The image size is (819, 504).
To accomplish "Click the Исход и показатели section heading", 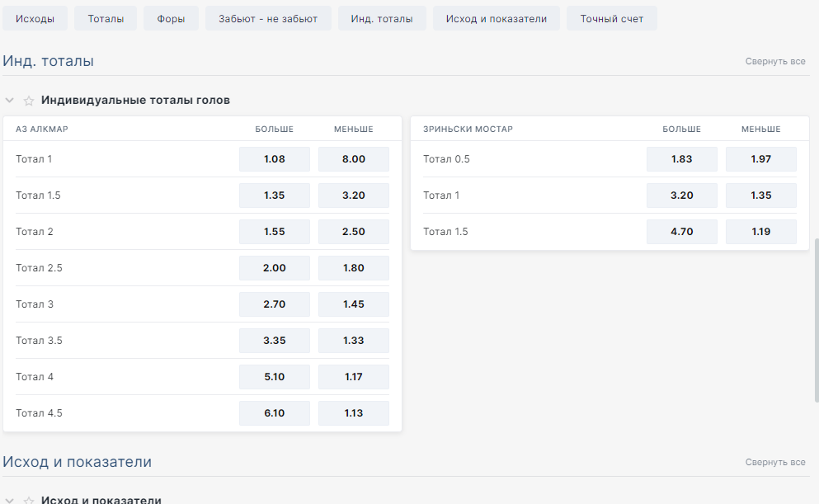I will tap(78, 462).
